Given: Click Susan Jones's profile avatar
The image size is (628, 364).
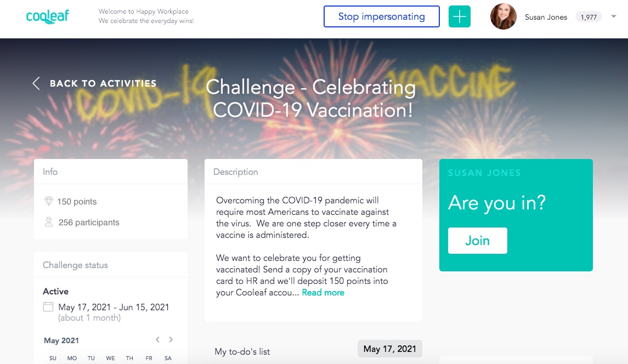Looking at the screenshot, I should 503,16.
